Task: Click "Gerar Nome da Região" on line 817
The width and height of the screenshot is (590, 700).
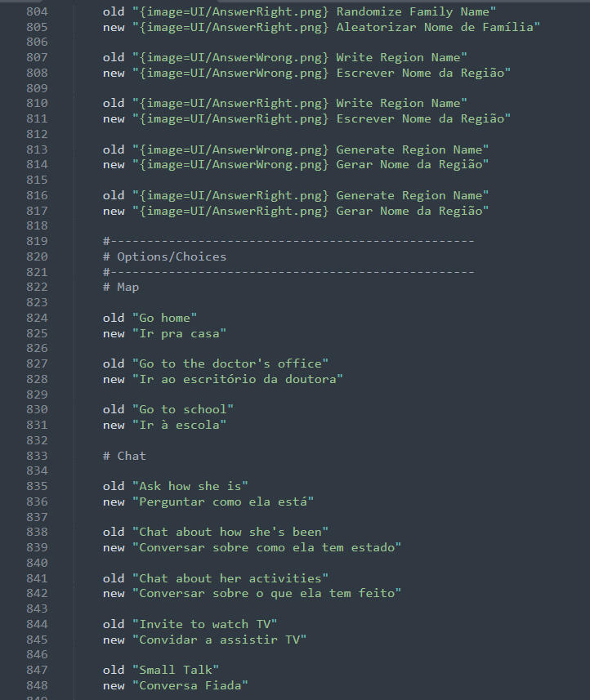Action: pyautogui.click(x=413, y=212)
